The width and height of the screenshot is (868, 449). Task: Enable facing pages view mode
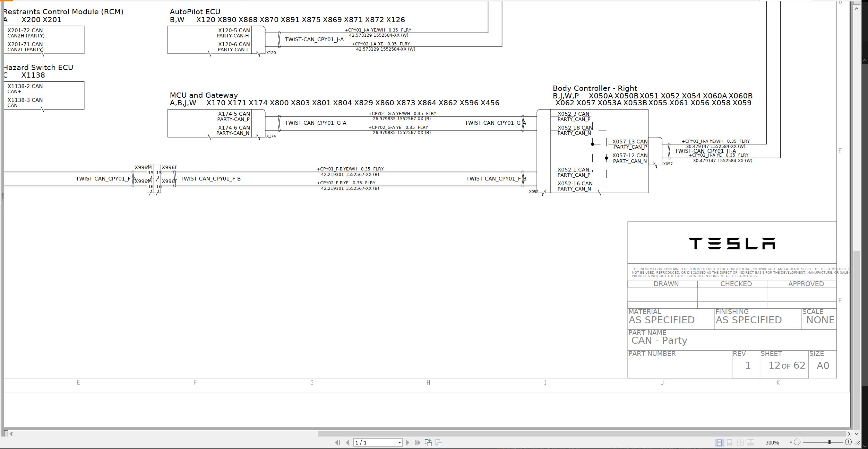(x=740, y=442)
